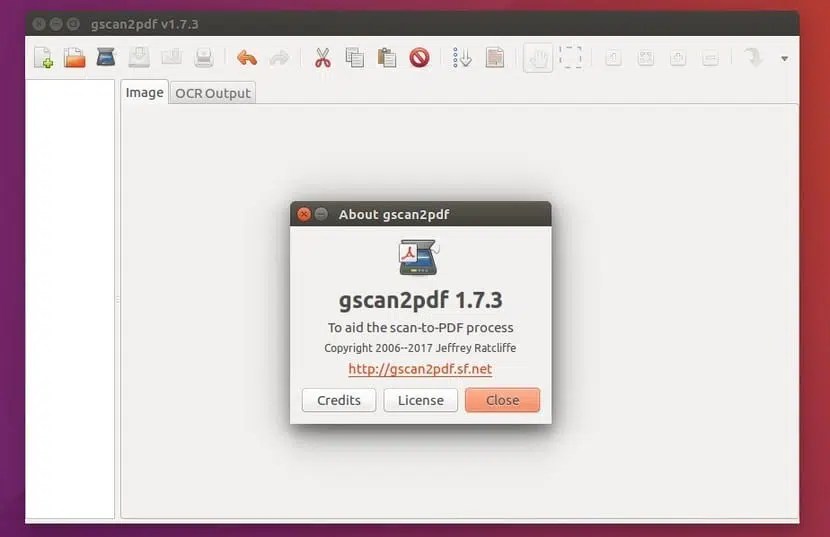830x537 pixels.
Task: Click the "About gscan2pdf" dialog title
Action: point(394,214)
